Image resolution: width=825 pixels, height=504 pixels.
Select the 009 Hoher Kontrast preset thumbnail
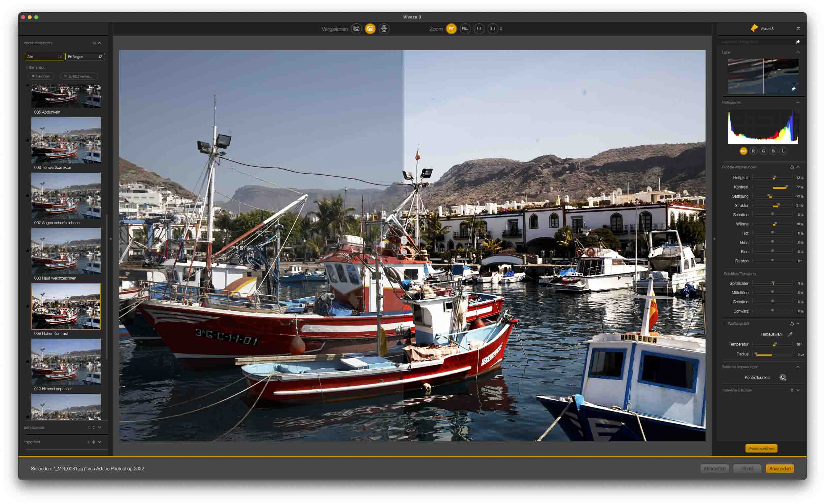point(66,306)
